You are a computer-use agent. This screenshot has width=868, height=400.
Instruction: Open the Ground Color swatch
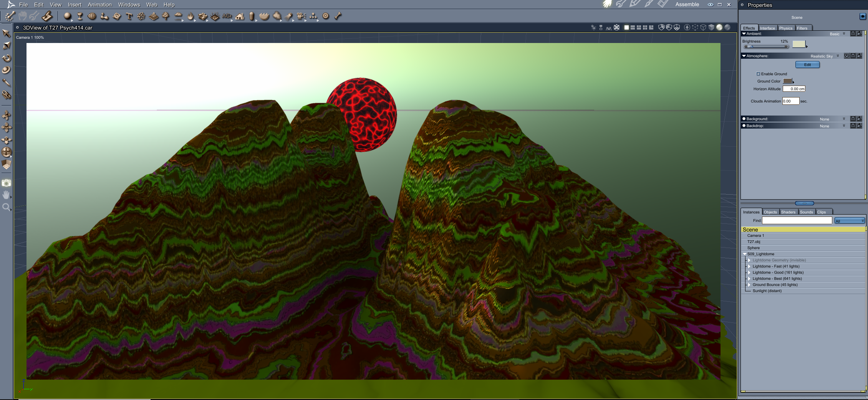point(787,81)
